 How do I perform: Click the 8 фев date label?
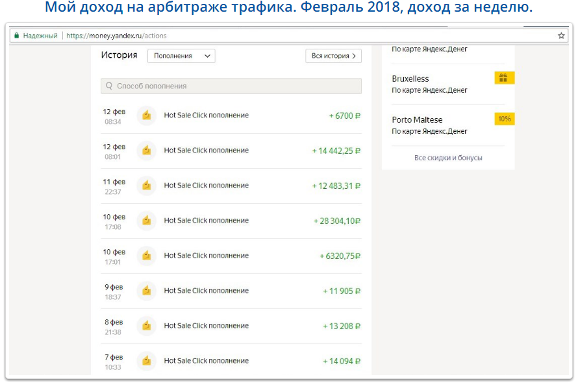[114, 322]
